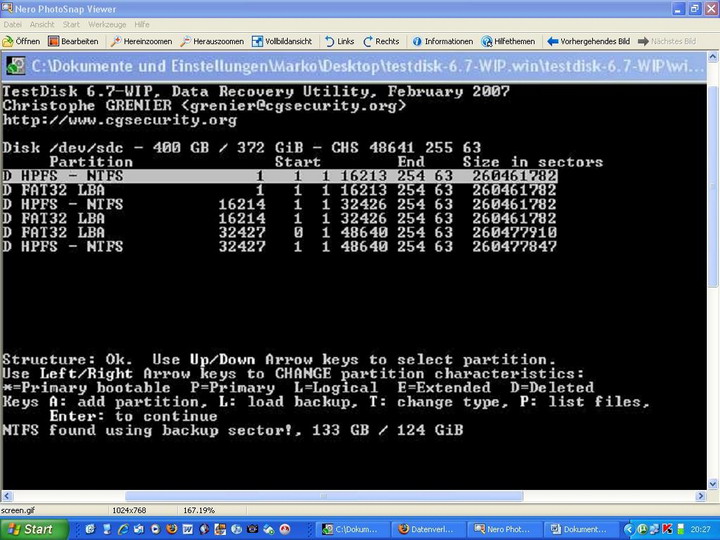This screenshot has width=720, height=540.
Task: Click the horizontal scrollbar right arrow
Action: [x=700, y=496]
